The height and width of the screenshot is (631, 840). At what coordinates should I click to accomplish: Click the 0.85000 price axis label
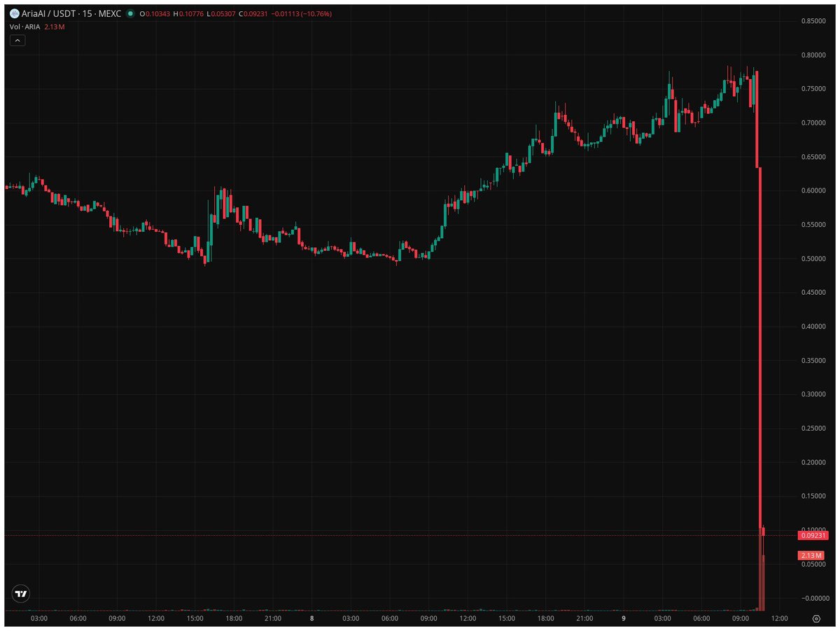click(x=813, y=21)
